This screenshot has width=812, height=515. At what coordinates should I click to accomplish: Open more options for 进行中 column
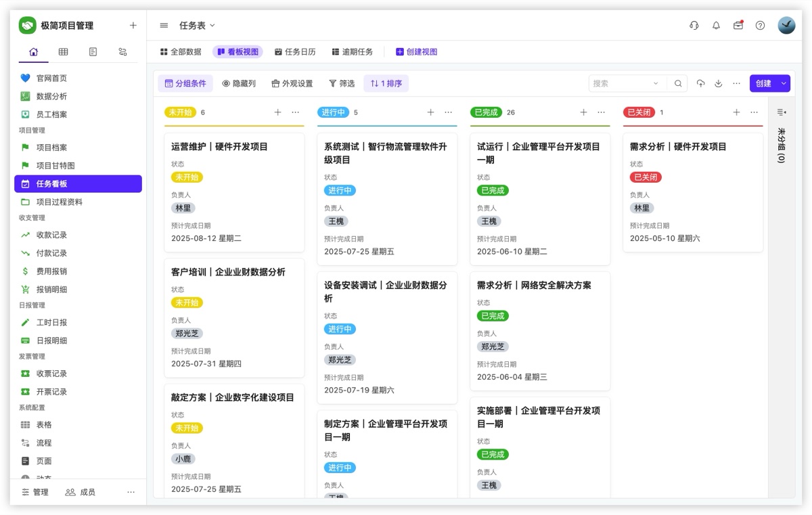(x=448, y=112)
